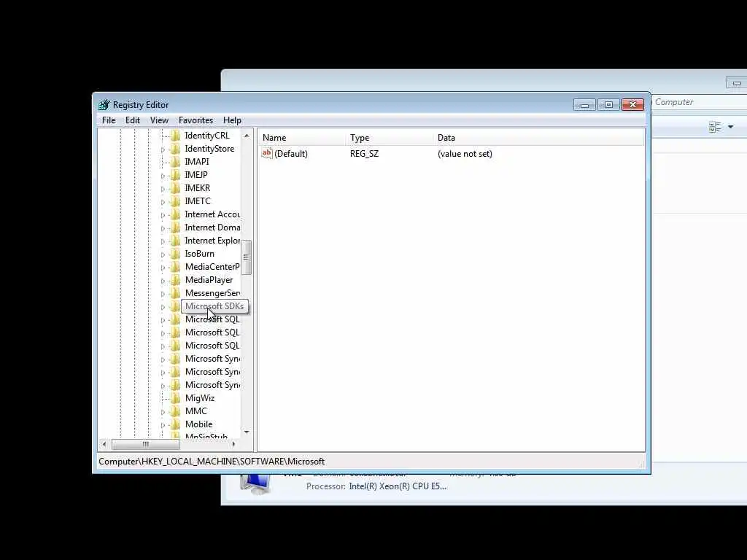The image size is (747, 560).
Task: Click the IdentityStore folder icon
Action: [x=175, y=149]
